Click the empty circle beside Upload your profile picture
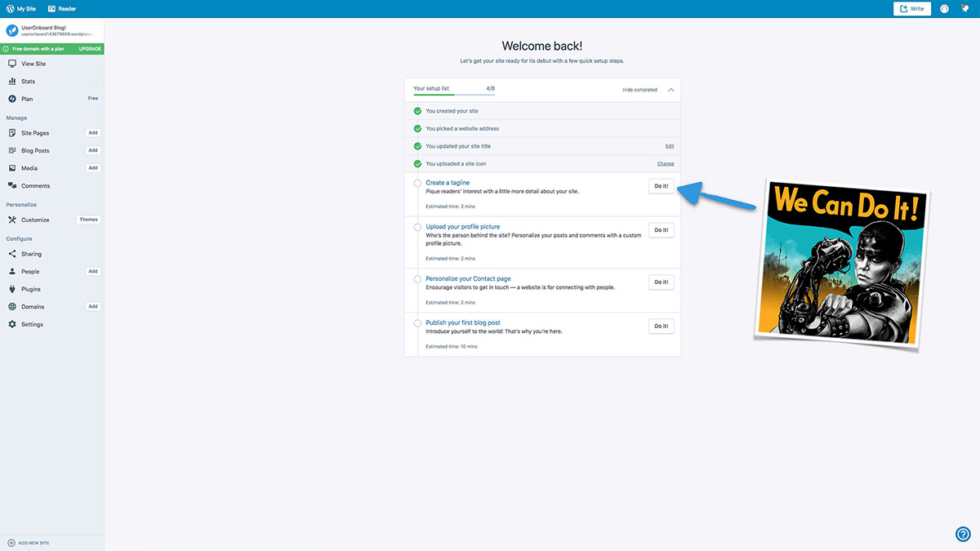This screenshot has width=980, height=551. [x=417, y=228]
